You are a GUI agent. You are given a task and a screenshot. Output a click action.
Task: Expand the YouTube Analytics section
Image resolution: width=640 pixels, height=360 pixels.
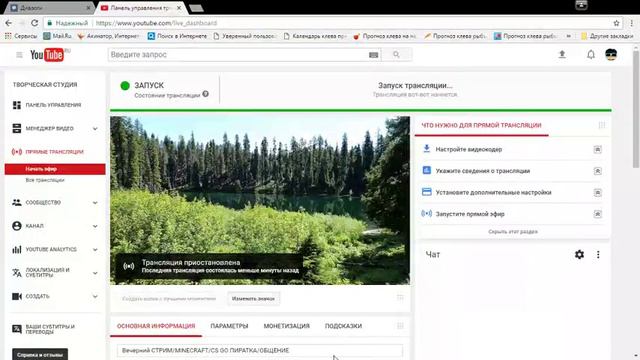pos(95,249)
